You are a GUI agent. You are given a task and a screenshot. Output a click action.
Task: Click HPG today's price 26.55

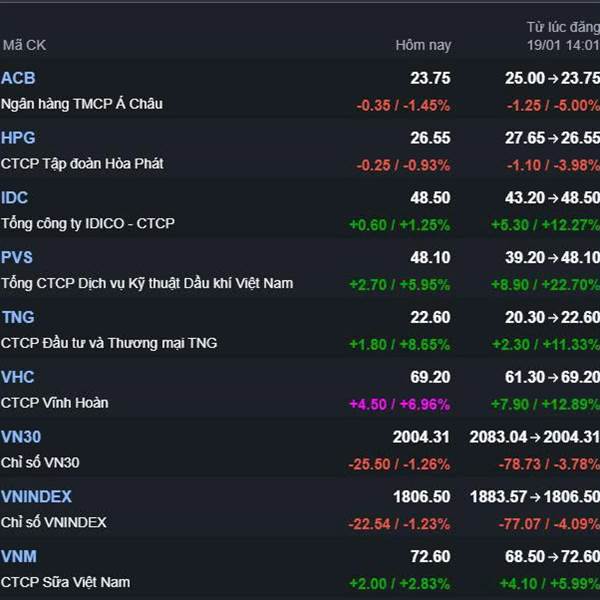click(x=430, y=138)
